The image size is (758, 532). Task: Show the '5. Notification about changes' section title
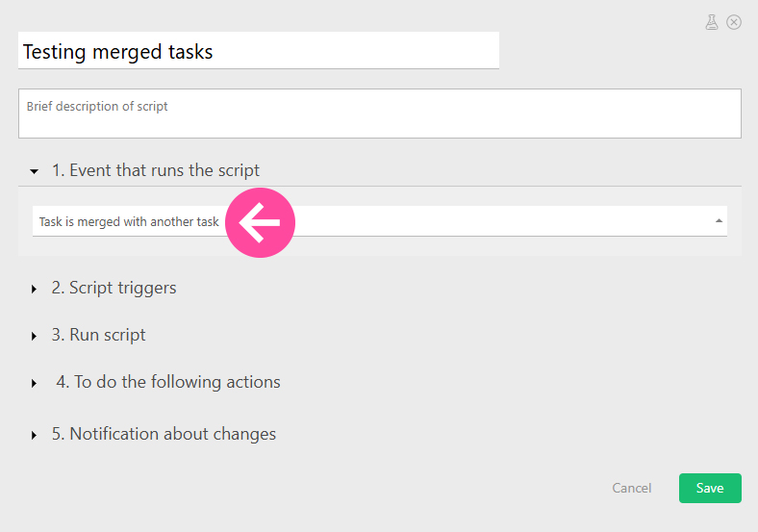tap(164, 434)
